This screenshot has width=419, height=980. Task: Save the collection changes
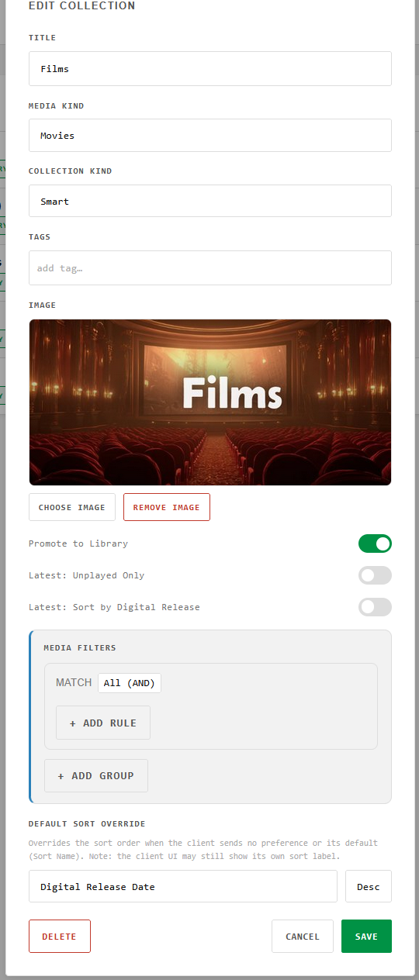click(x=366, y=936)
